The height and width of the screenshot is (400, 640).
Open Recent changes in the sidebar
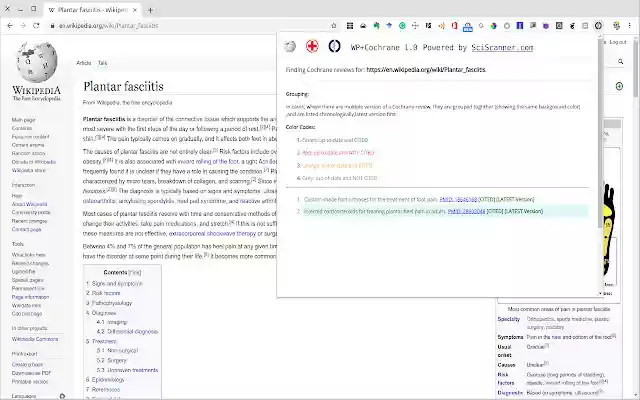29,221
